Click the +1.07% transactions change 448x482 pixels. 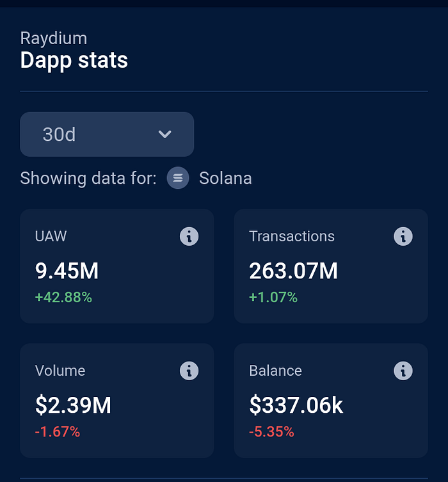coord(273,297)
